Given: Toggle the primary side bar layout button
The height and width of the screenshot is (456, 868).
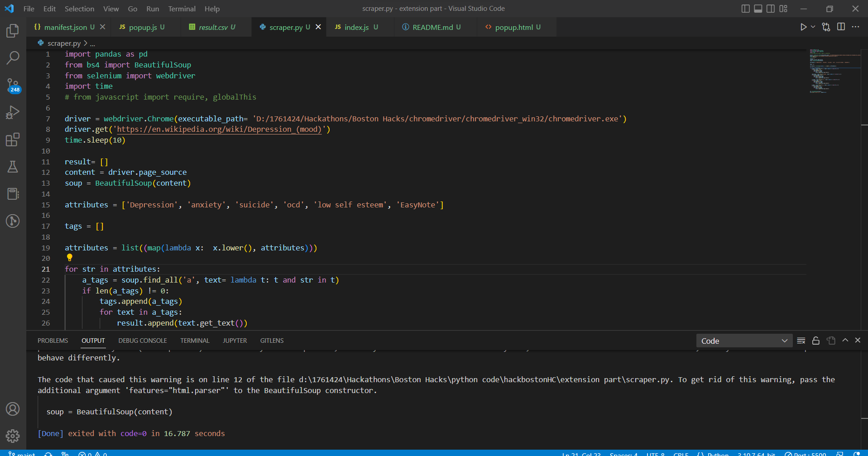Looking at the screenshot, I should click(x=745, y=9).
